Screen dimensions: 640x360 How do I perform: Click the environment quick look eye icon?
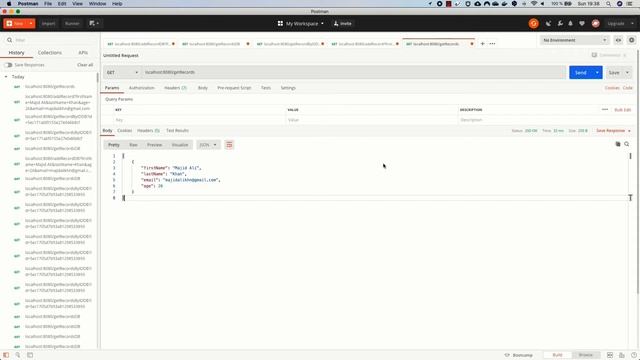point(618,40)
